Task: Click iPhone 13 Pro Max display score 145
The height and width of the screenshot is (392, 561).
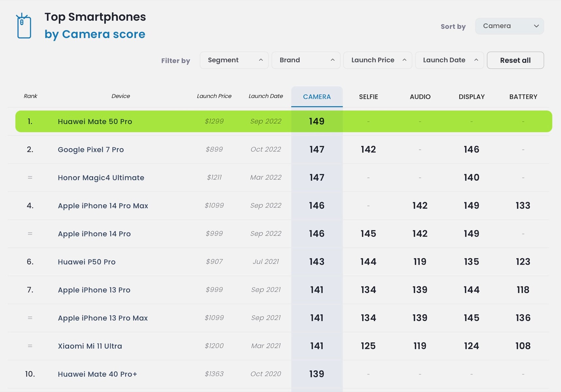Action: click(471, 318)
